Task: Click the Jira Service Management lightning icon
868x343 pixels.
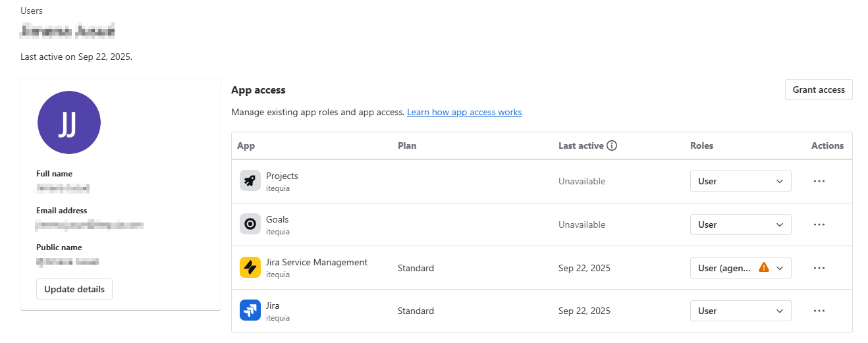Action: click(250, 267)
